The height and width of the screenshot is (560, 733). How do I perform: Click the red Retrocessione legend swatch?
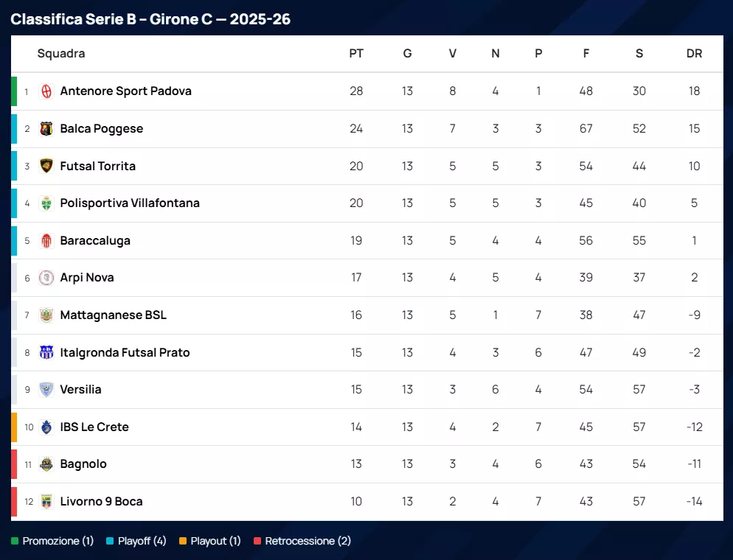point(257,542)
